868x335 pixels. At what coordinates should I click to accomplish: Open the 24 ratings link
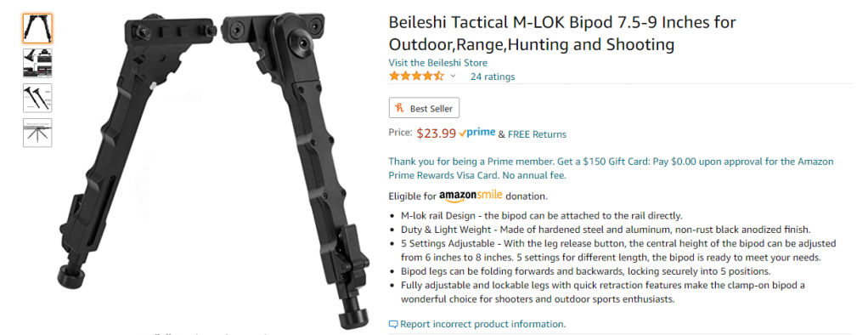pyautogui.click(x=492, y=77)
